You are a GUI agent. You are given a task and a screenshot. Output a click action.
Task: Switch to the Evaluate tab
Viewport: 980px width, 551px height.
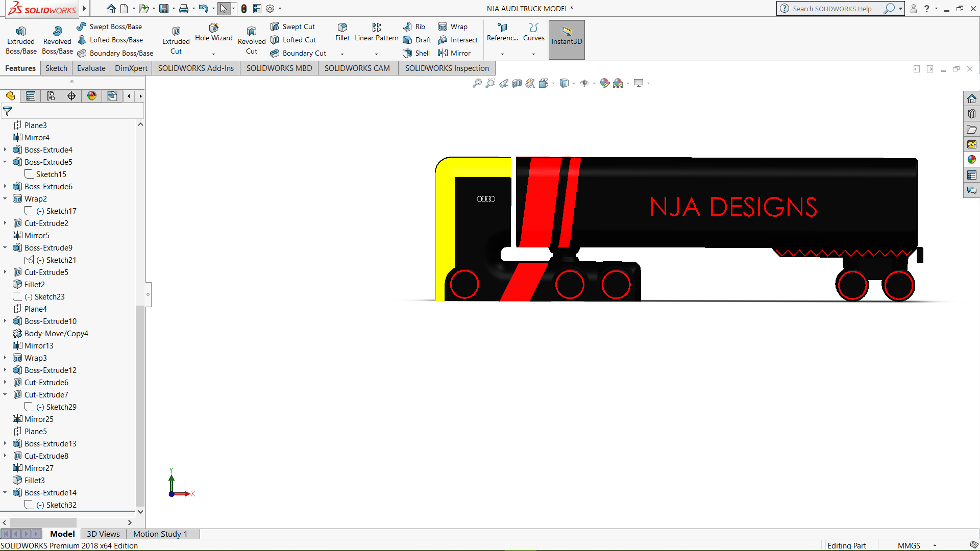coord(91,68)
